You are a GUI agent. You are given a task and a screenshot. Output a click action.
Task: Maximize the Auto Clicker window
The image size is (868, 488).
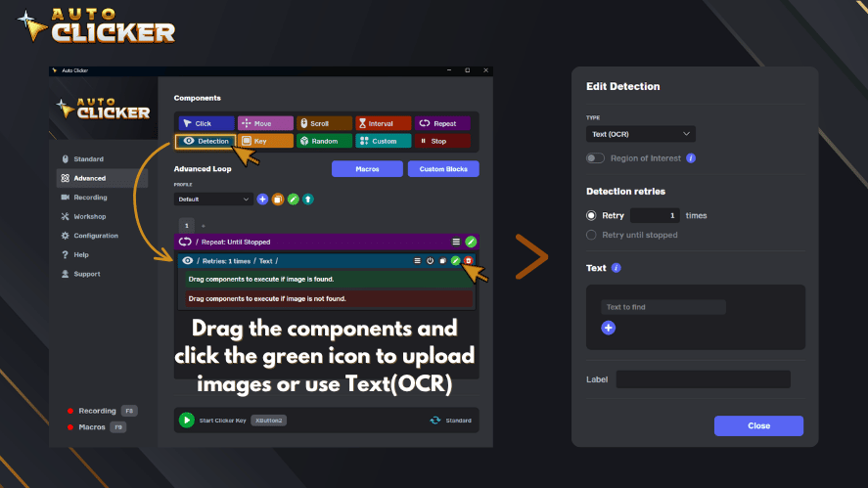point(467,70)
